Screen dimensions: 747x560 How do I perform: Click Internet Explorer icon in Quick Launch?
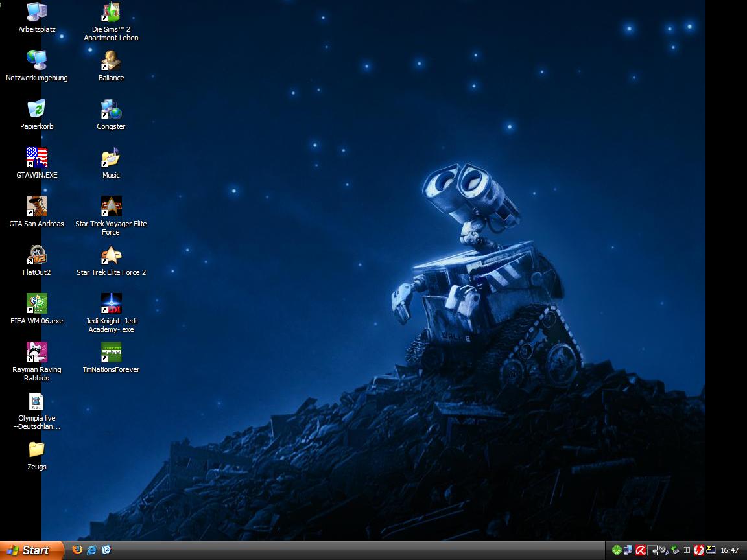[92, 550]
